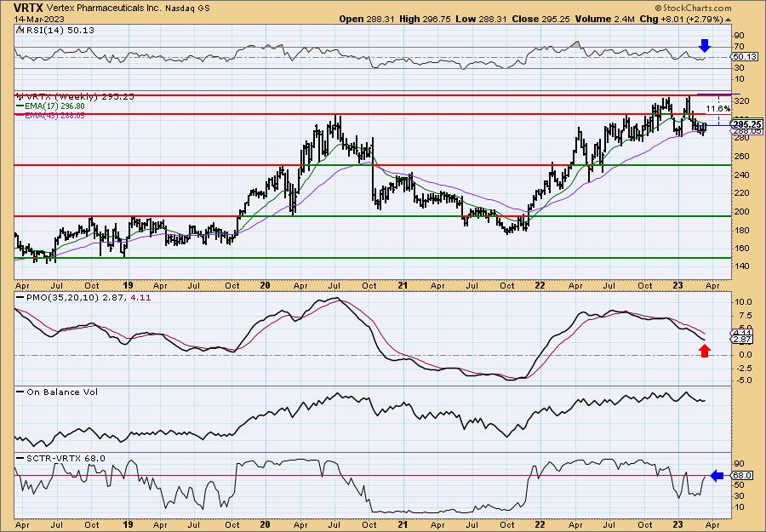Click the 295.25 price tag on the price axis
766x532 pixels.
coord(747,124)
